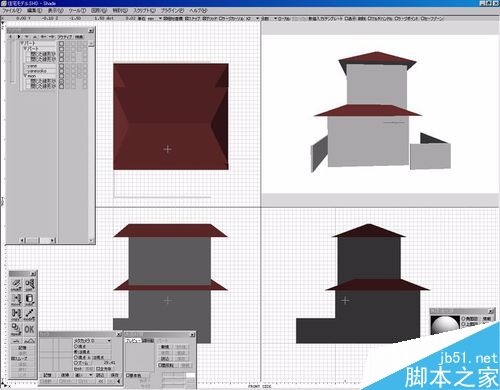Viewport: 500px width, 390px height.
Task: Select the copy tool in toolbox
Action: click(16, 314)
